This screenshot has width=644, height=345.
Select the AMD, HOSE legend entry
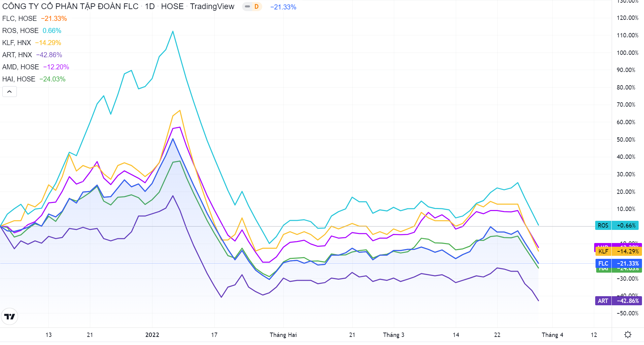tap(21, 67)
